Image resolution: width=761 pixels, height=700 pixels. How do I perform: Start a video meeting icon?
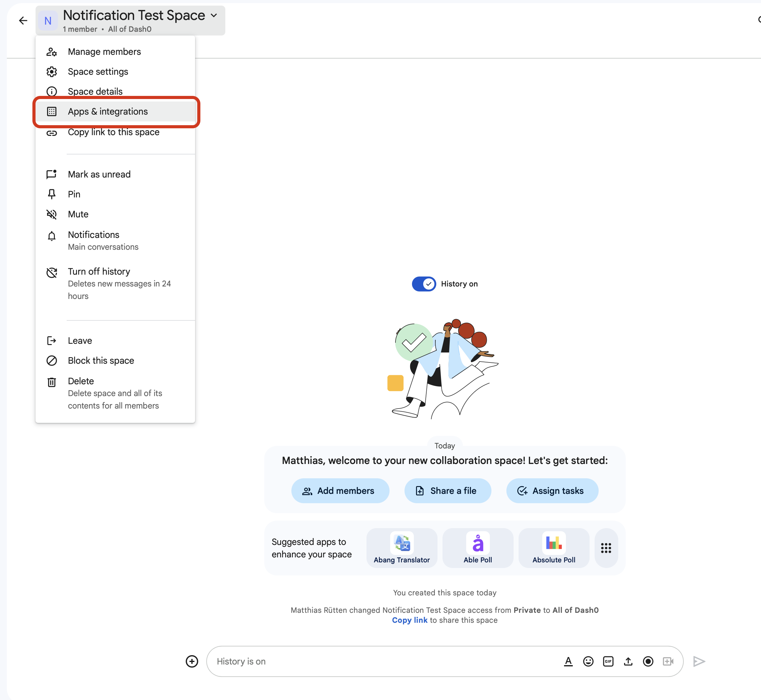point(668,661)
